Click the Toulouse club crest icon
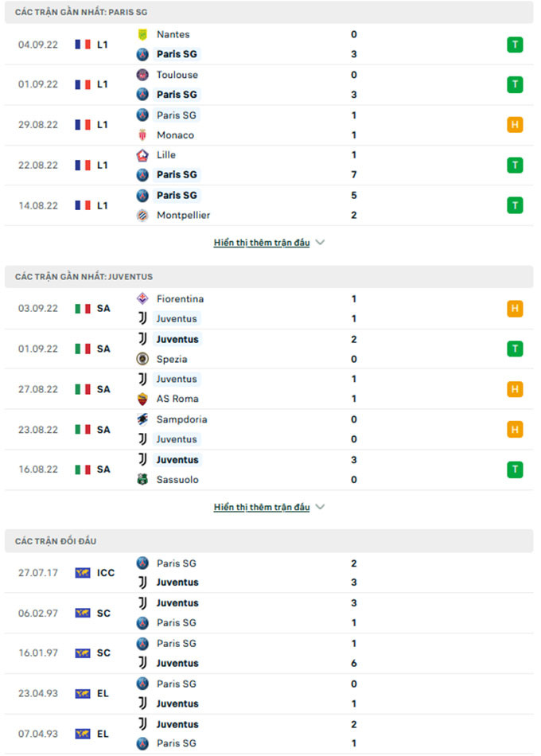Screen dimensions: 541x756 (x=142, y=75)
